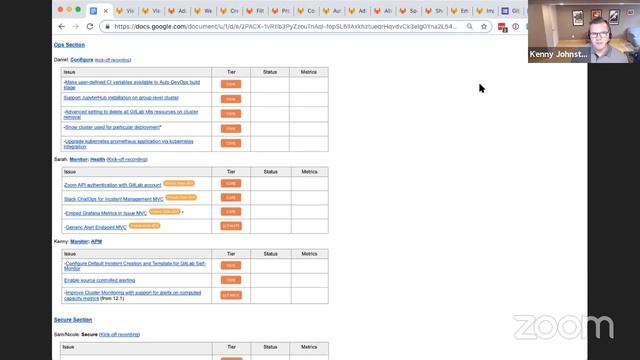640x360 pixels.
Task: Switch to the GitLab tab labeled 'Fil'
Action: pyautogui.click(x=256, y=11)
